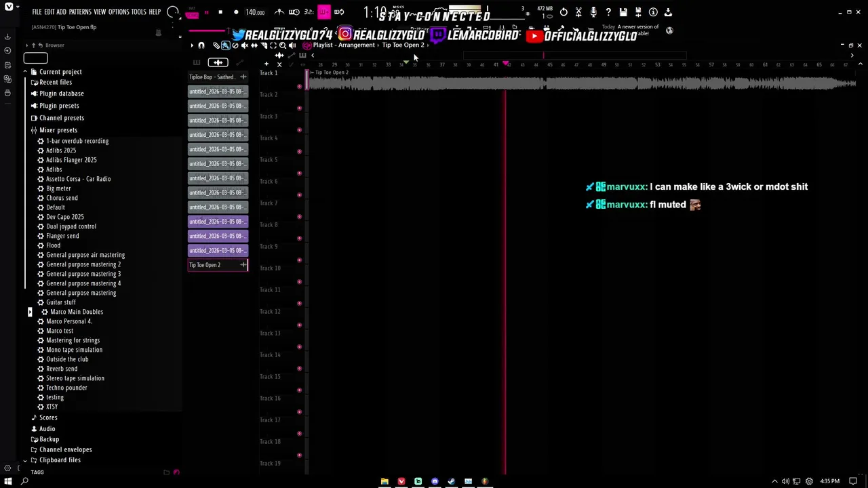Viewport: 868px width, 488px height.
Task: Open playlist options arrow menu
Action: click(192, 45)
